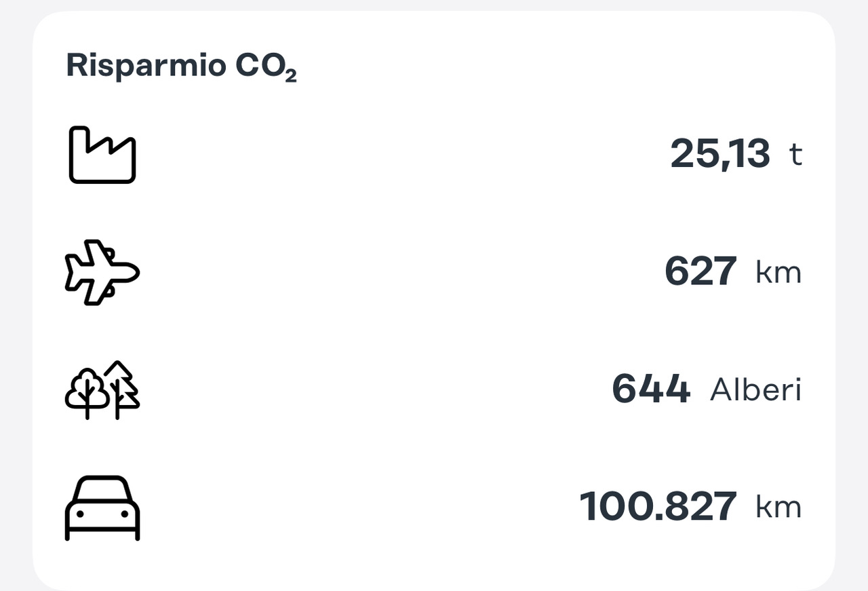This screenshot has width=868, height=591.
Task: Tap the Alberi label
Action: point(755,390)
